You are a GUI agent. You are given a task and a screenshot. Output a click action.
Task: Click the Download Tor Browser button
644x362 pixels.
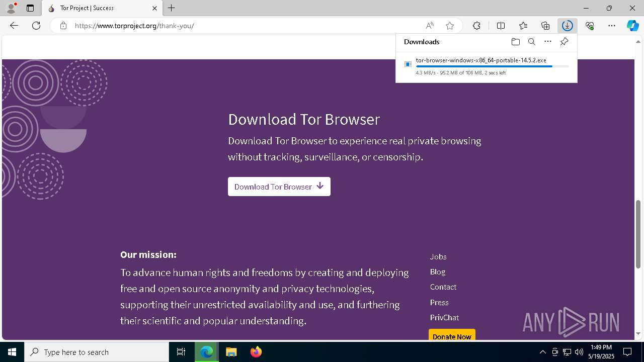(279, 187)
